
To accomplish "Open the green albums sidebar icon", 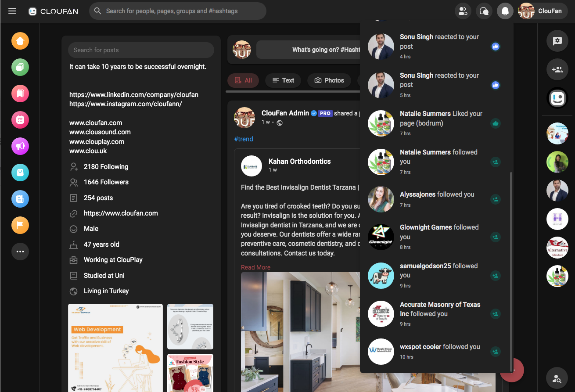I will tap(20, 67).
